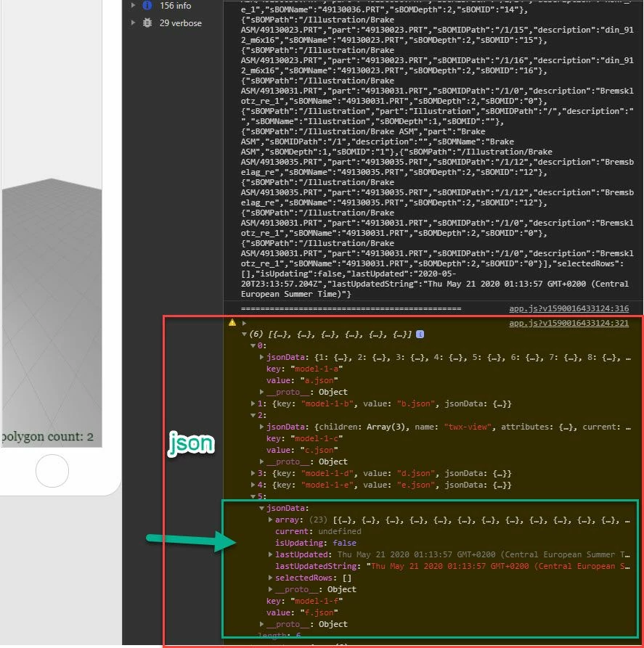The height and width of the screenshot is (648, 644).
Task: Click the polygon count: 2 label
Action: point(47,436)
